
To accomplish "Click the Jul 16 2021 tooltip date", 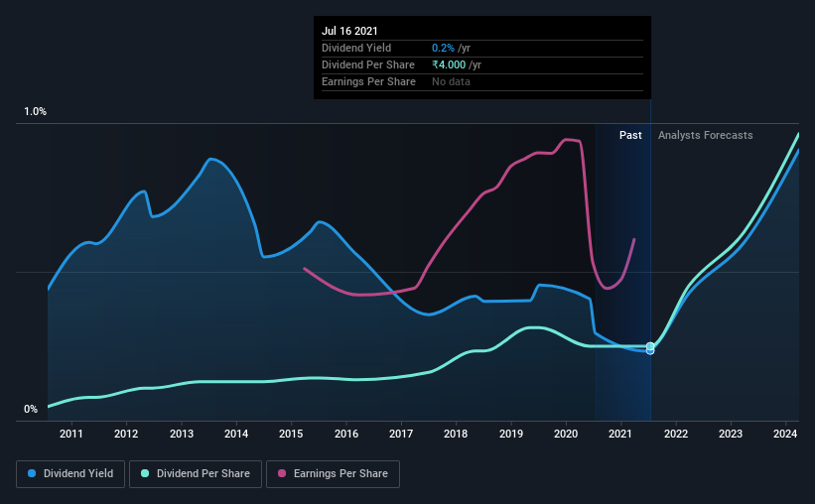I will [x=349, y=31].
